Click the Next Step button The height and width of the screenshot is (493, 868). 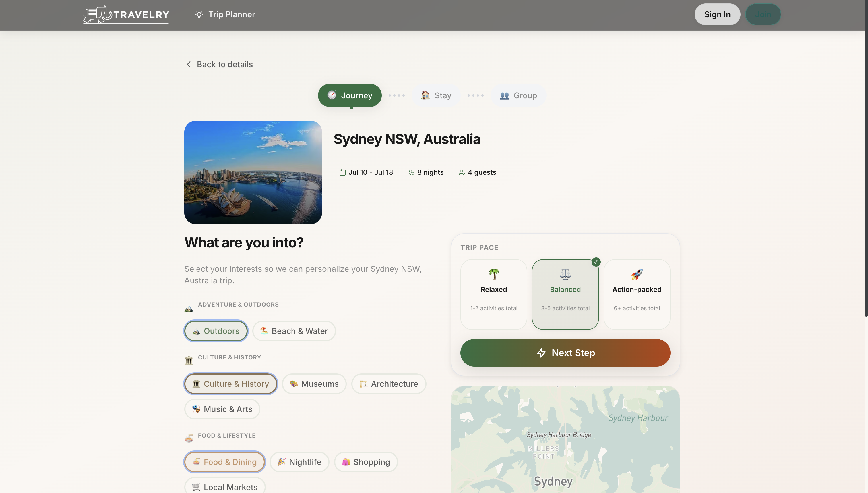pos(565,353)
